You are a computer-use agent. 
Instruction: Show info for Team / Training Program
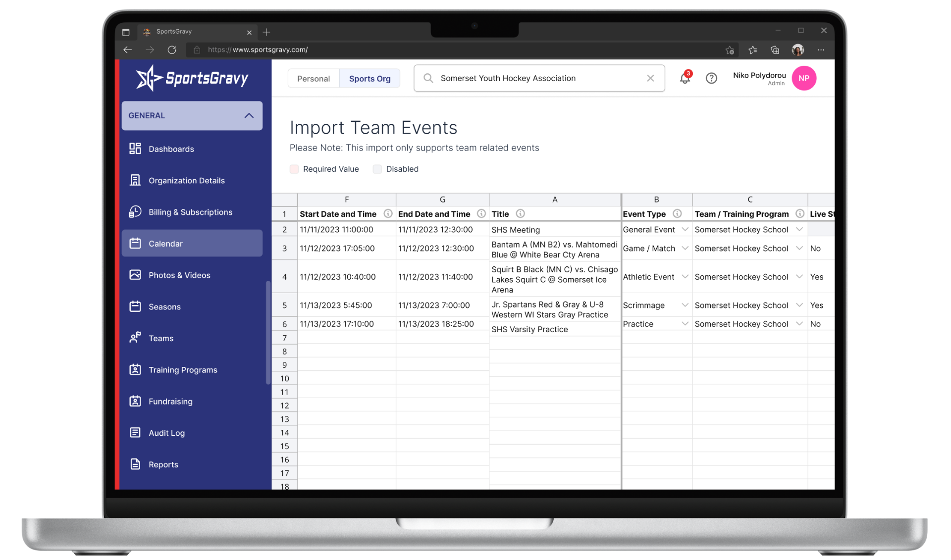[x=799, y=213]
